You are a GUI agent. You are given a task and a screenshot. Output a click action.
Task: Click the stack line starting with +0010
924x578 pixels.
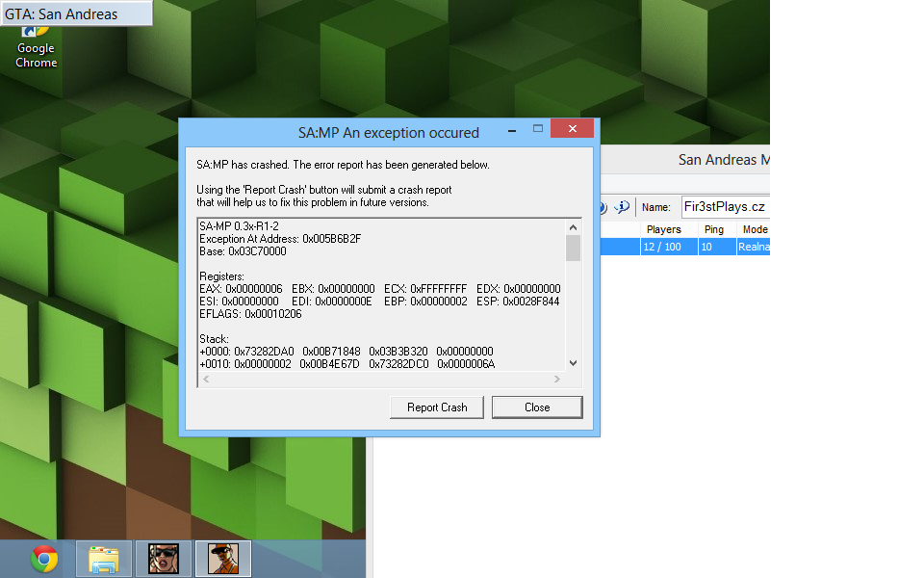tap(347, 364)
